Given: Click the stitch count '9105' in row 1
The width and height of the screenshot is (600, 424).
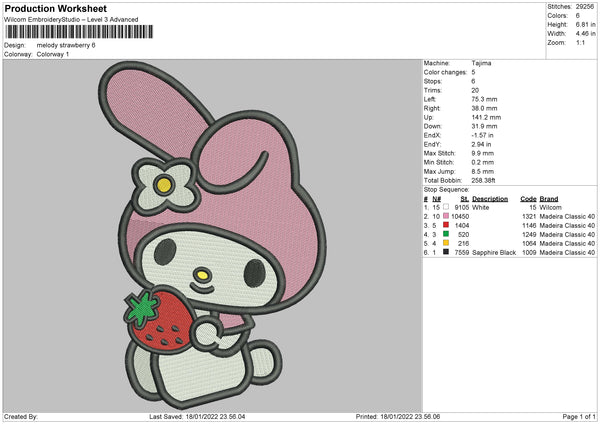Looking at the screenshot, I should pos(461,207).
